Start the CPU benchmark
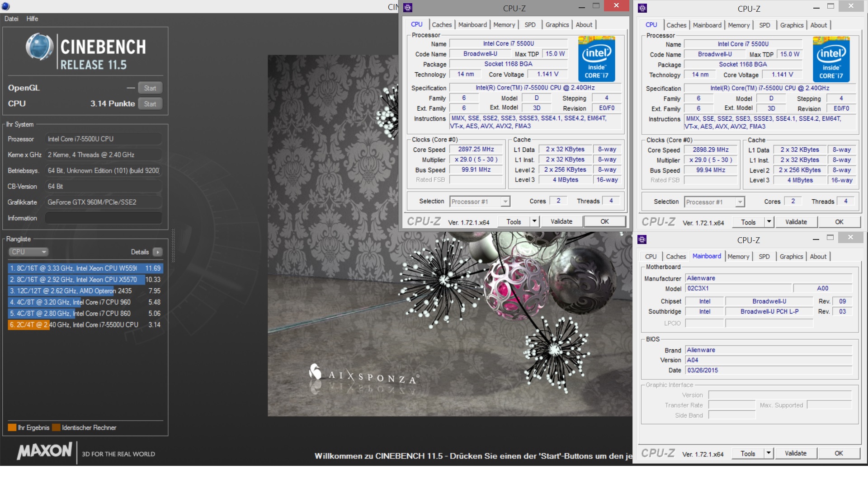The height and width of the screenshot is (488, 868). pyautogui.click(x=150, y=104)
